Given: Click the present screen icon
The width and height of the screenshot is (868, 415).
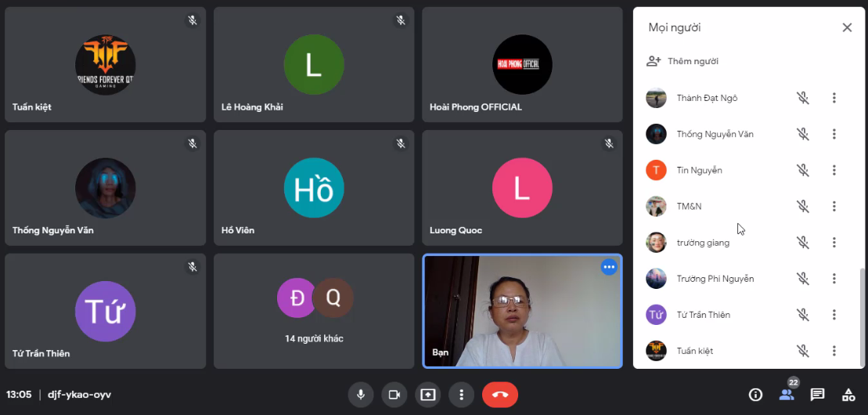Looking at the screenshot, I should pos(428,395).
